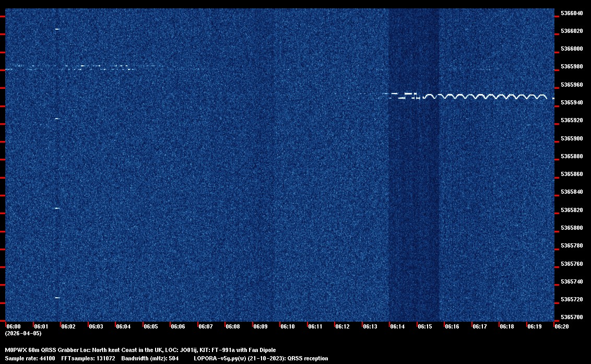Click the 06:16 time label
The image size is (591, 364).
click(452, 326)
